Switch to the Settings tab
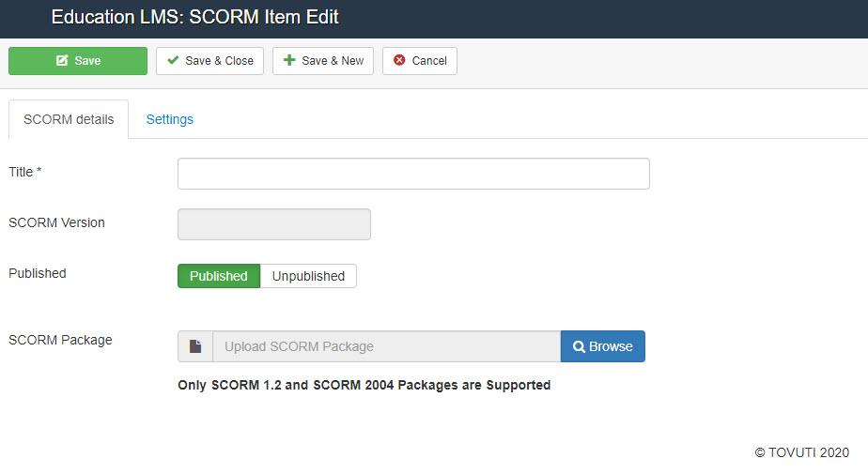This screenshot has height=474, width=868. tap(169, 119)
